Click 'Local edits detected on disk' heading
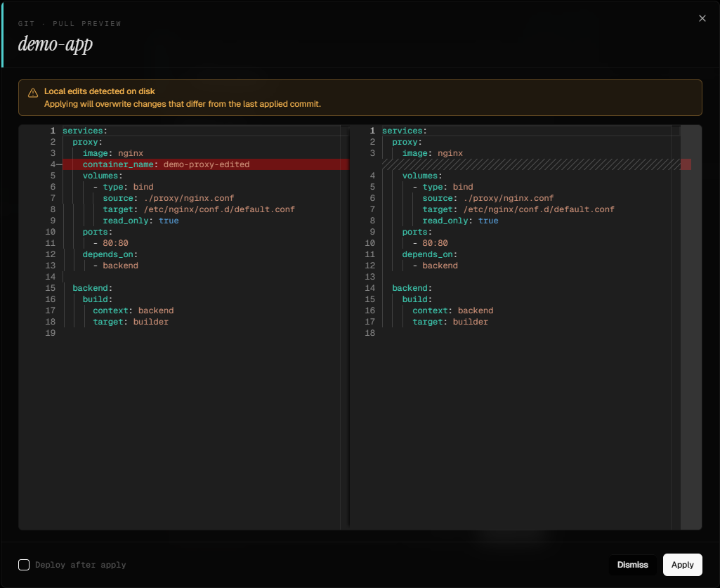Viewport: 720px width, 588px height. pos(99,91)
